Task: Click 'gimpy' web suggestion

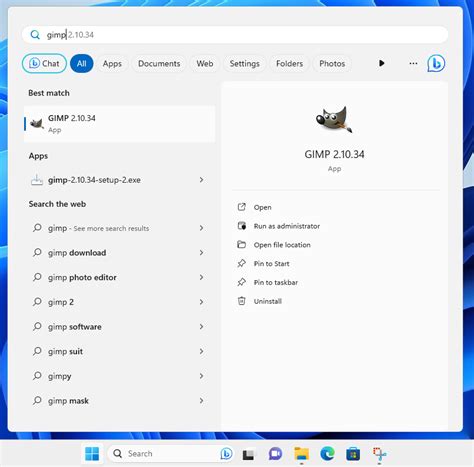Action: [119, 376]
